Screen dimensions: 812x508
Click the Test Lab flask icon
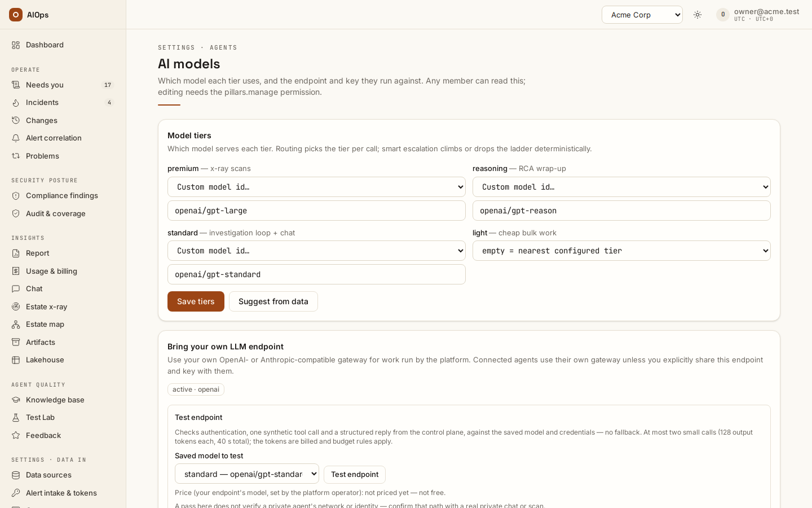click(16, 417)
